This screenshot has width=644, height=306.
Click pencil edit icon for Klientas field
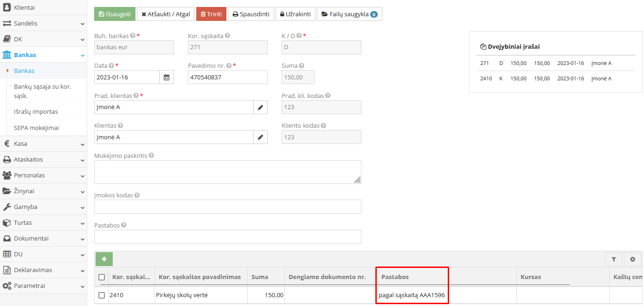[x=260, y=137]
